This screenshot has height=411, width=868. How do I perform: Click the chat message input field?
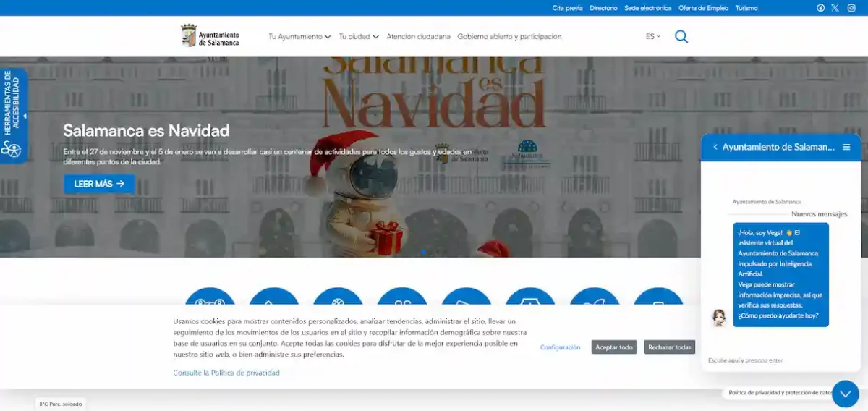click(x=780, y=360)
